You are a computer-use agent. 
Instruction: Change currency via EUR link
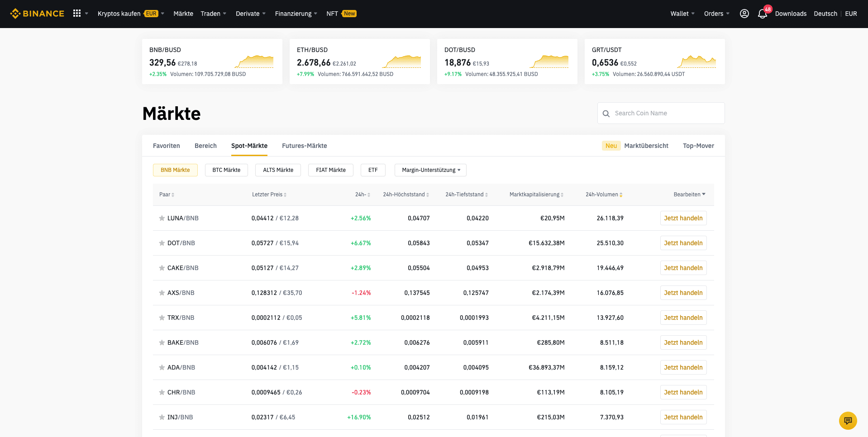pos(851,14)
